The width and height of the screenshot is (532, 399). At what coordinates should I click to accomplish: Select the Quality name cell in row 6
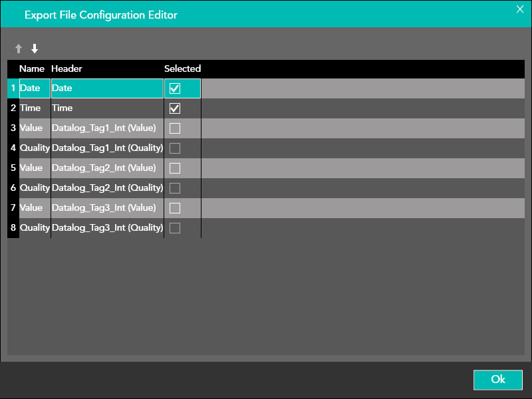(35, 188)
